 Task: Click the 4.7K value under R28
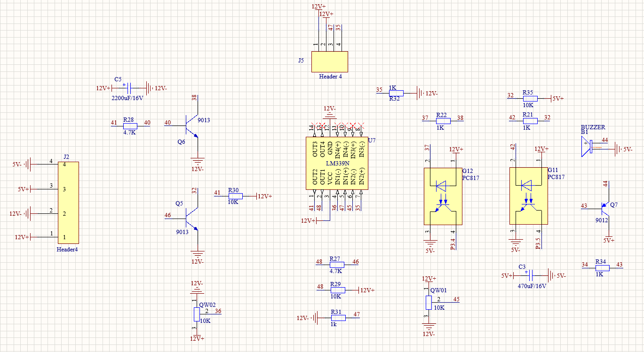click(x=129, y=133)
